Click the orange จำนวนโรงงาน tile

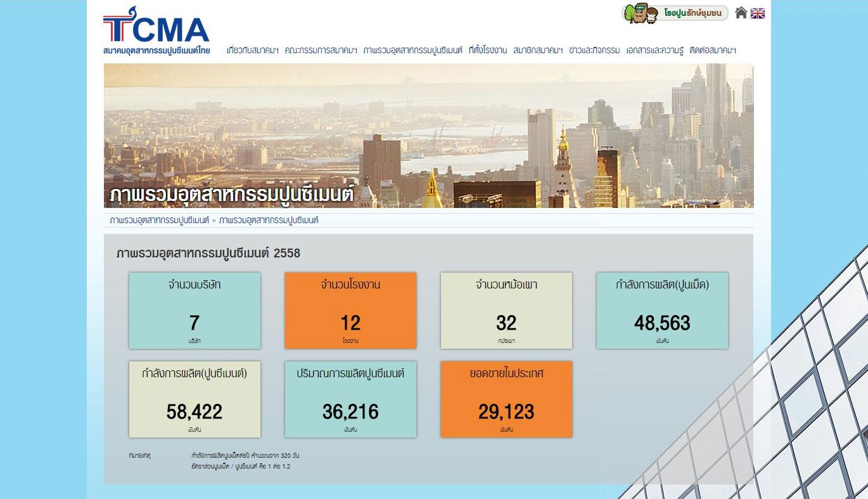pyautogui.click(x=350, y=311)
